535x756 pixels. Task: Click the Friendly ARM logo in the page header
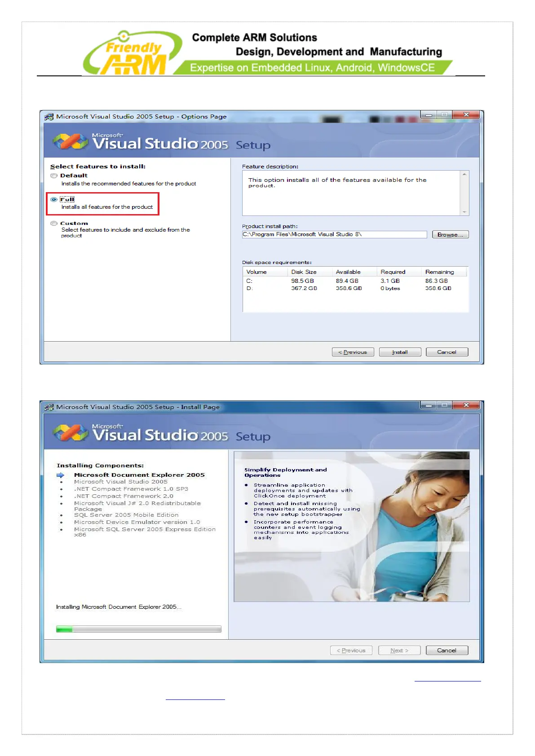coord(133,53)
